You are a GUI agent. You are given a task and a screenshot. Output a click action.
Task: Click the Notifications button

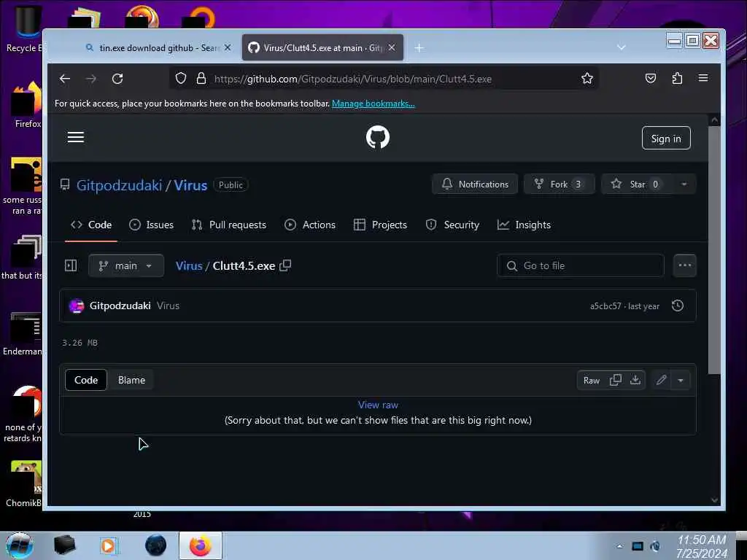click(475, 184)
